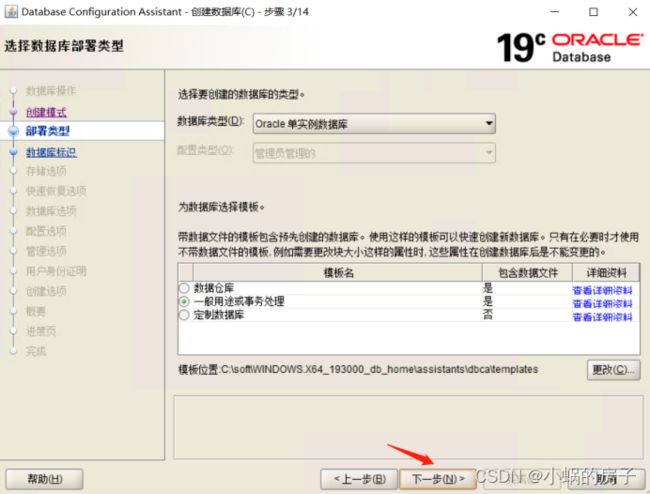Click the 概要 step in sidebar
This screenshot has width=650, height=494.
pyautogui.click(x=36, y=311)
